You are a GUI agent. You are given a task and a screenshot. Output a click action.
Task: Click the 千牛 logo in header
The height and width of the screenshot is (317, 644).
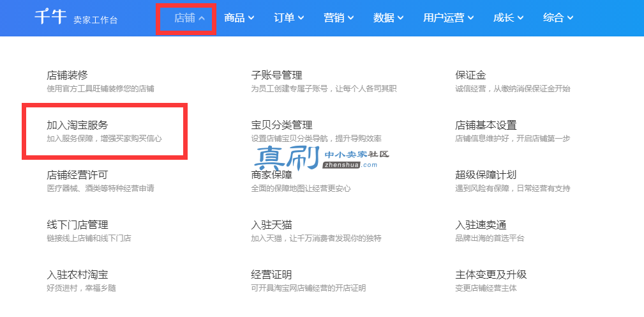coord(50,18)
